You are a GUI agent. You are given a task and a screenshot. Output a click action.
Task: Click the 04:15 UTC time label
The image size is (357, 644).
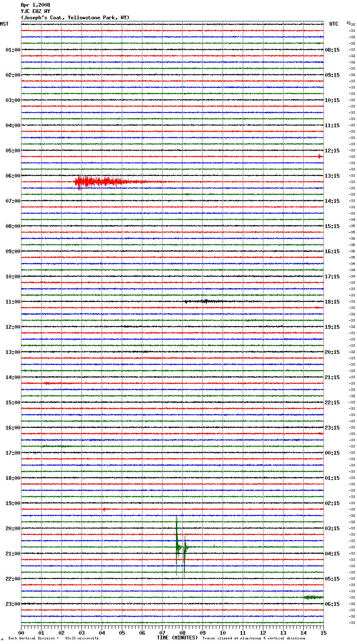[x=332, y=554]
